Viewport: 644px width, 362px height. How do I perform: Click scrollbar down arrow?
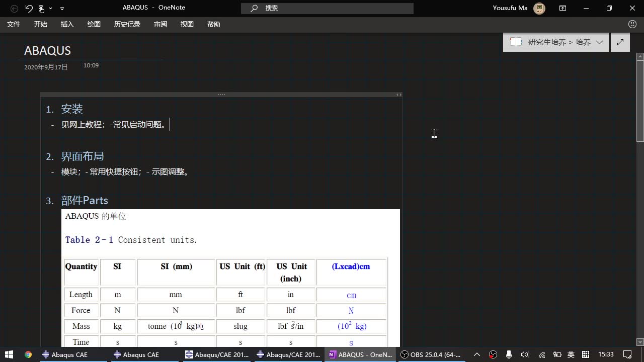640,343
